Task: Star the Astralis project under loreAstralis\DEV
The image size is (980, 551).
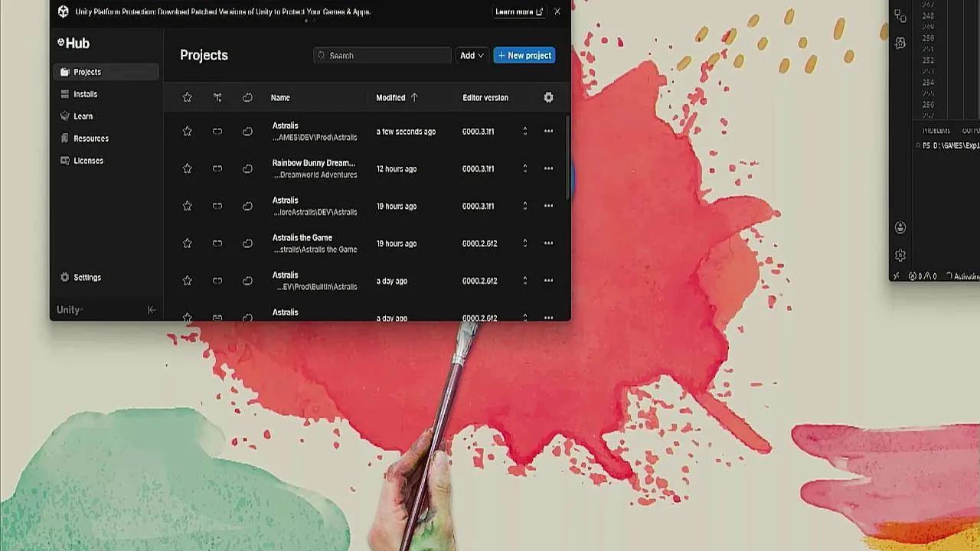Action: click(x=187, y=206)
